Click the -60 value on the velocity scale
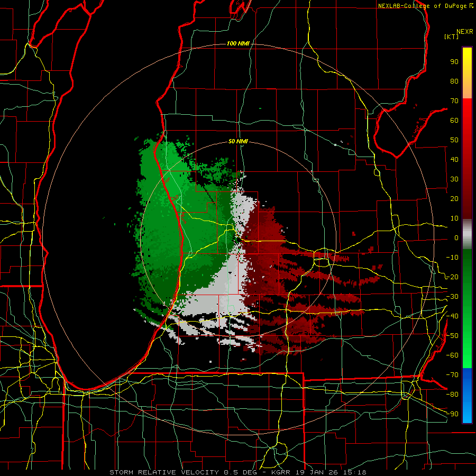Viewport: 476px width, 476px height. pyautogui.click(x=452, y=355)
